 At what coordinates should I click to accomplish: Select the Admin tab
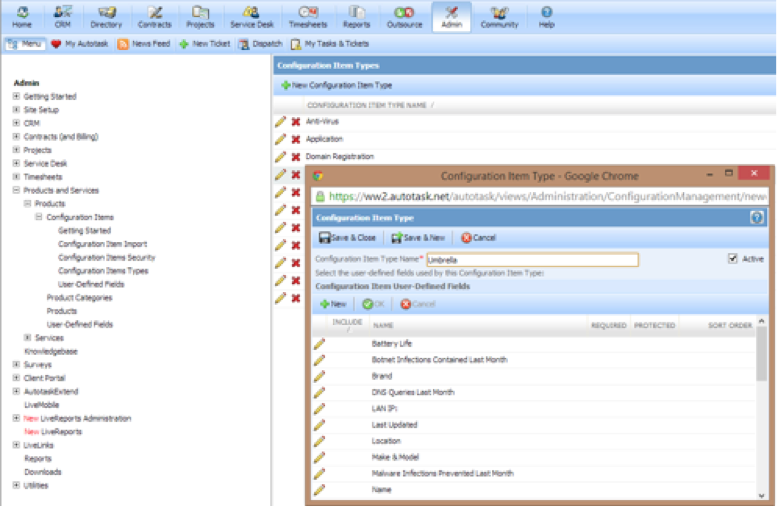(451, 17)
